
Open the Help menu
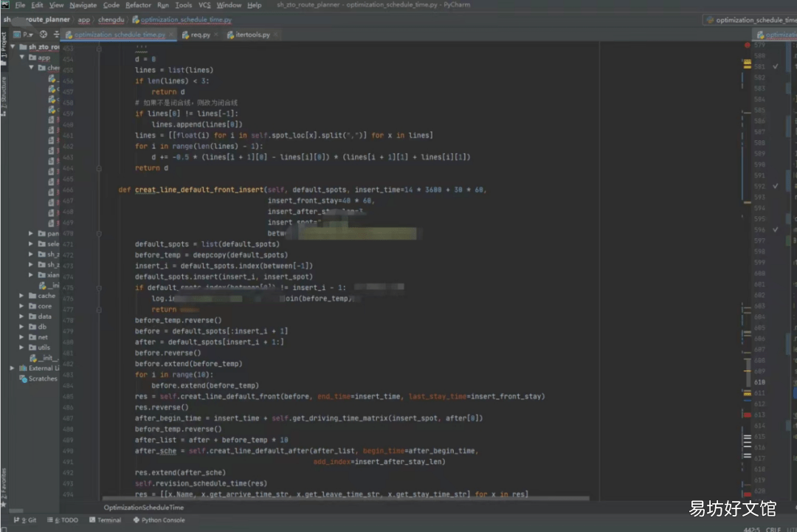coord(254,5)
